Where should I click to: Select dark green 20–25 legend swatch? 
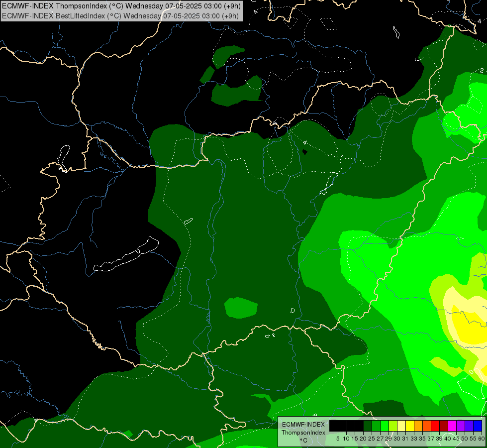click(x=368, y=426)
